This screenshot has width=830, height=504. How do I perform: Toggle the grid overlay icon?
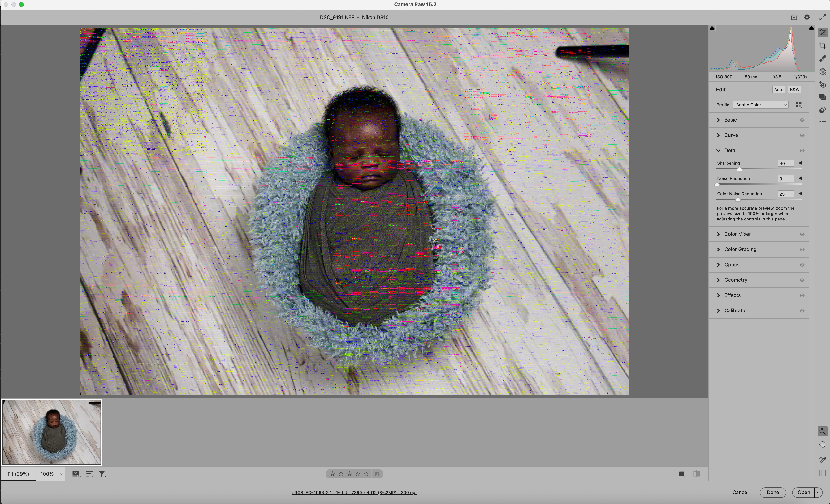pyautogui.click(x=823, y=473)
